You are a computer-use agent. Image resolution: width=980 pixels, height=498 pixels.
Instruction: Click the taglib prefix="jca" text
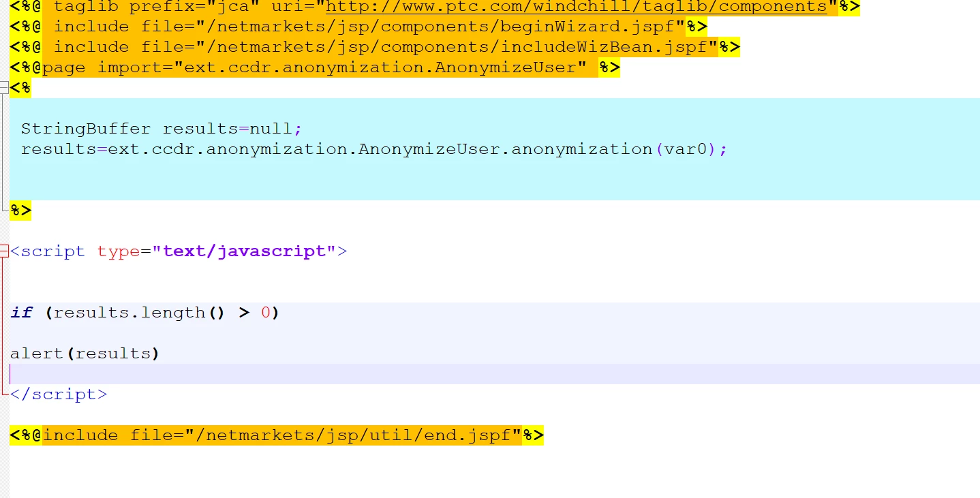[157, 7]
